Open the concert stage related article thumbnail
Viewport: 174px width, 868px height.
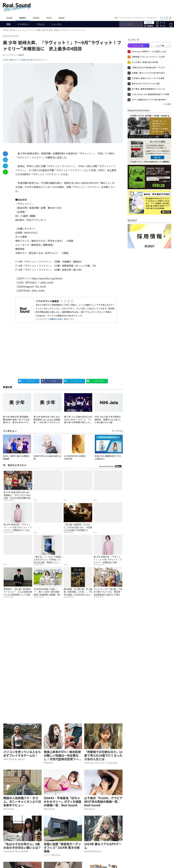[x=78, y=402]
